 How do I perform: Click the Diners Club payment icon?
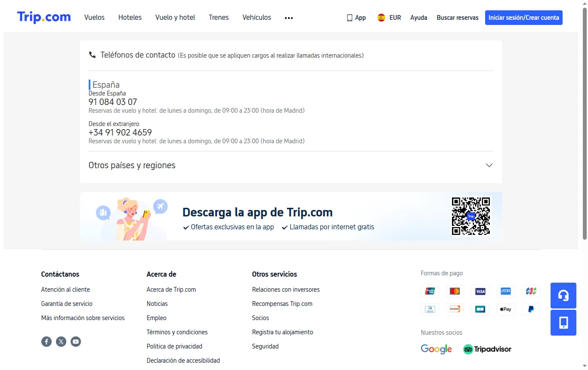tap(430, 309)
